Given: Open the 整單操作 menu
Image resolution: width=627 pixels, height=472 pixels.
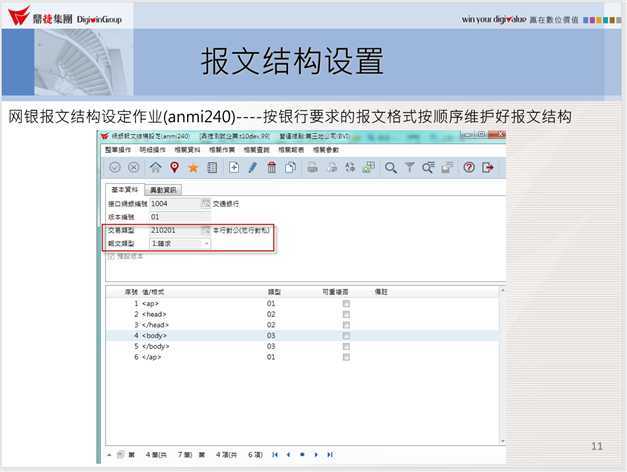Looking at the screenshot, I should [118, 150].
